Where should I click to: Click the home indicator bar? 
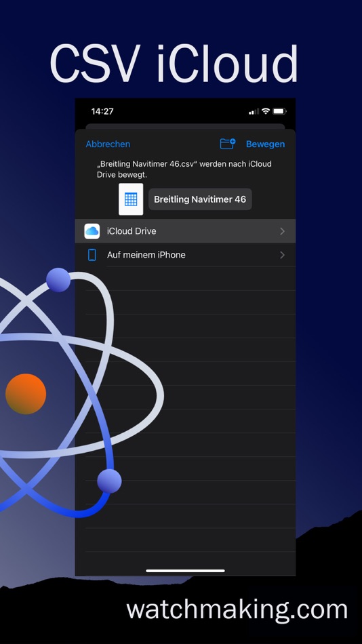pos(185,571)
